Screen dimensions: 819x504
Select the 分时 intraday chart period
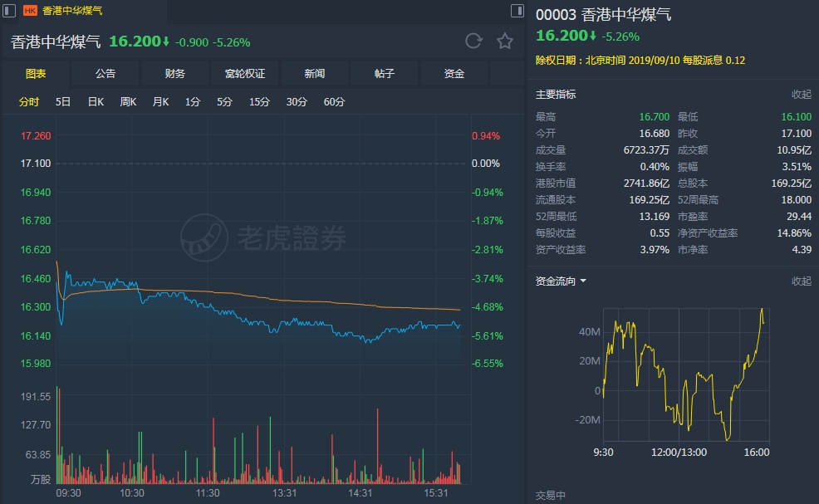pyautogui.click(x=29, y=102)
